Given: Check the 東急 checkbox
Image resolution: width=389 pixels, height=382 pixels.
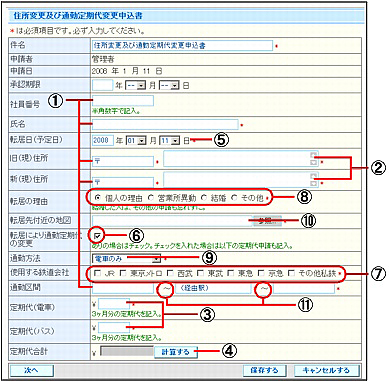Looking at the screenshot, I should point(231,273).
